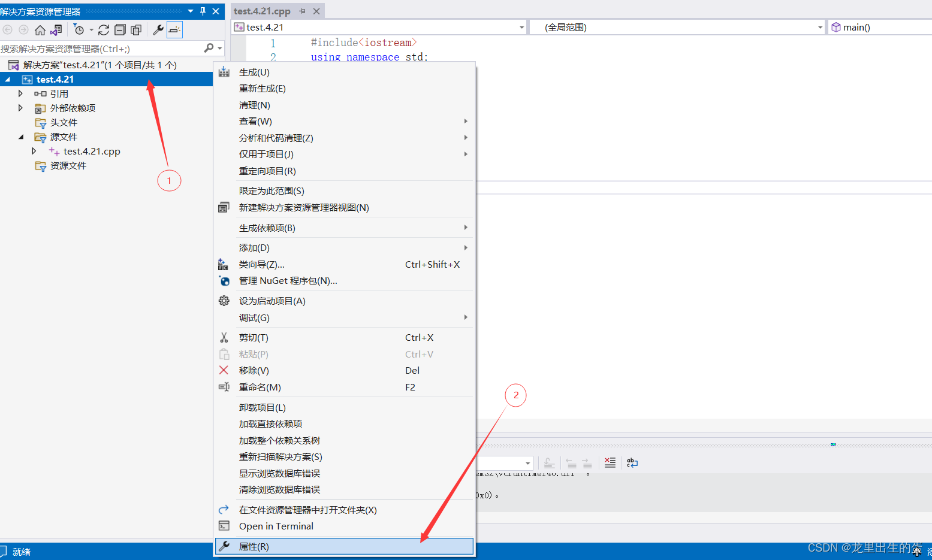
Task: Click the Home icon in Solution Explorer toolbar
Action: click(x=40, y=30)
